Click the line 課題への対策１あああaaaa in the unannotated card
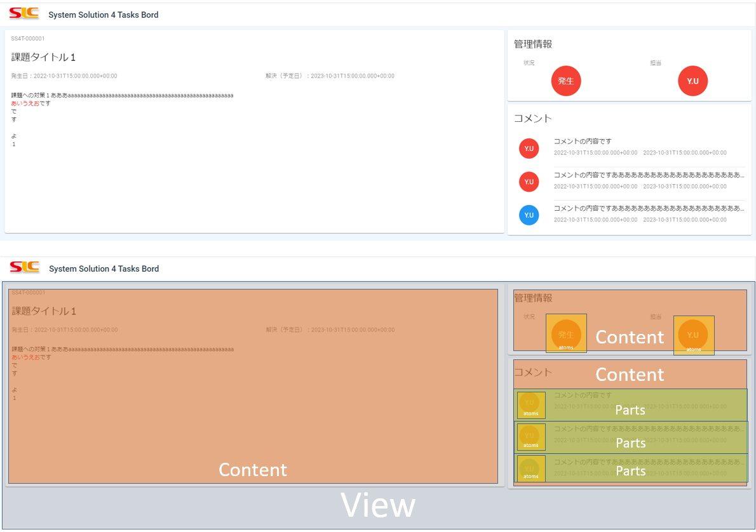756x532 pixels. pyautogui.click(x=123, y=95)
